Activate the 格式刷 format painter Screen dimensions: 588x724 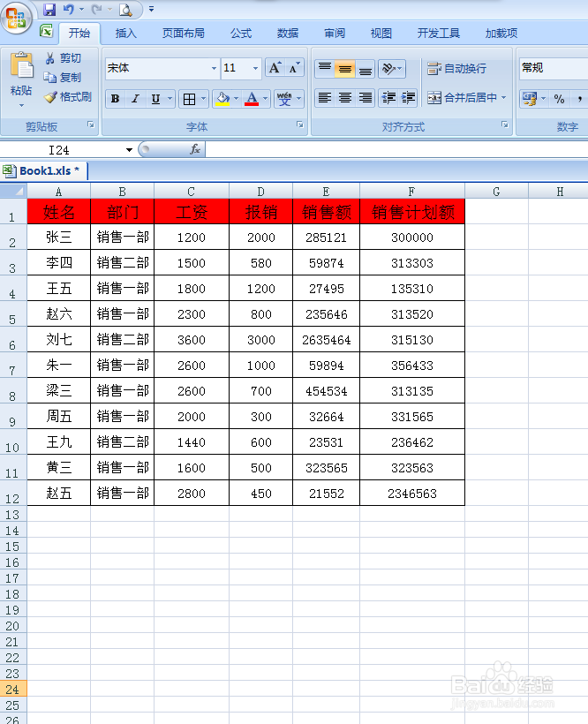click(68, 96)
